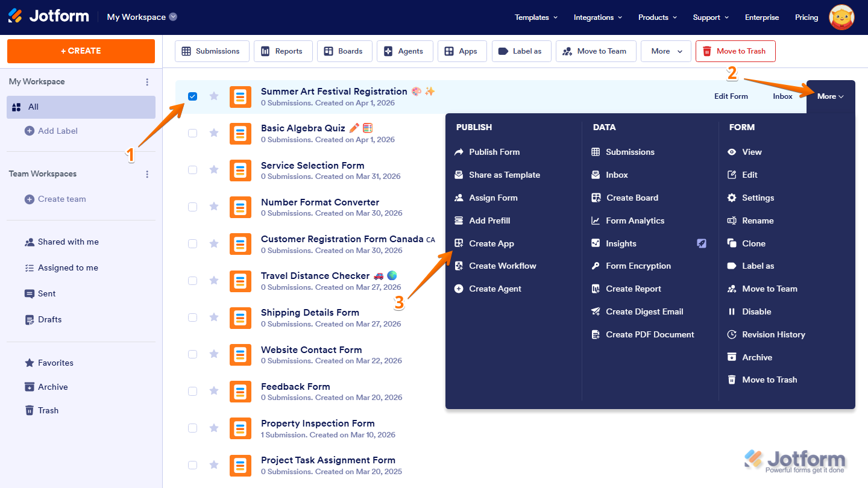Open your profile avatar menu
Screen dimensions: 868x488
pyautogui.click(x=841, y=17)
